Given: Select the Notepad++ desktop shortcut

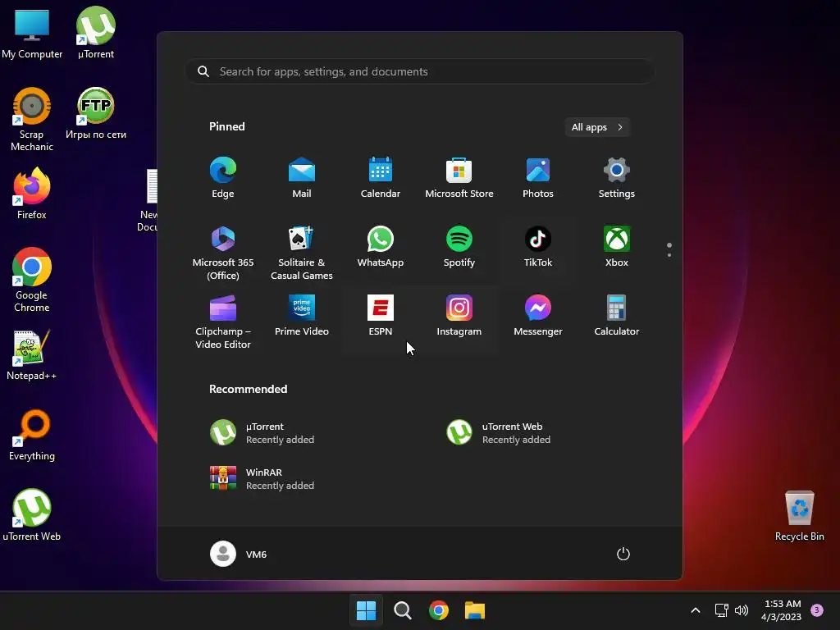Looking at the screenshot, I should (32, 354).
